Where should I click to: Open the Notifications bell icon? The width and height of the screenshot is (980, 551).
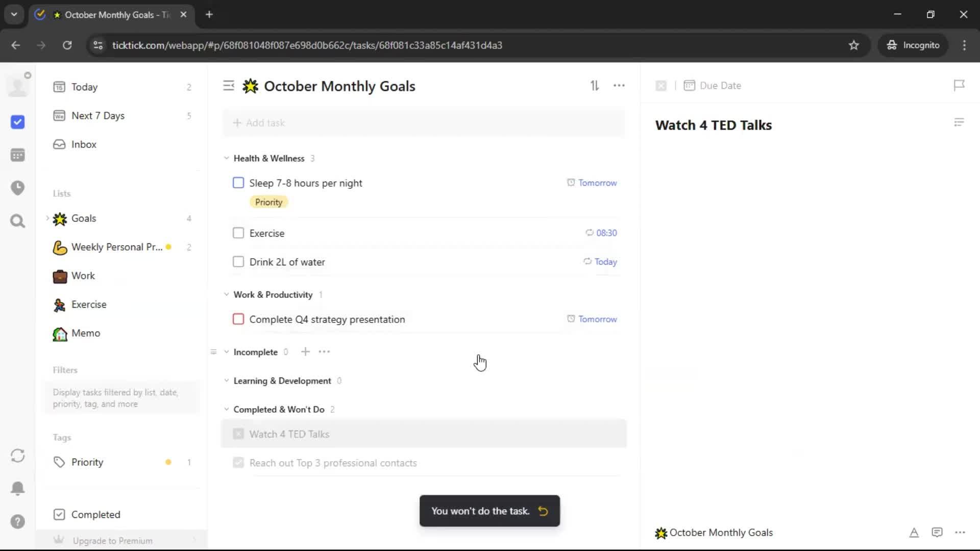(17, 488)
